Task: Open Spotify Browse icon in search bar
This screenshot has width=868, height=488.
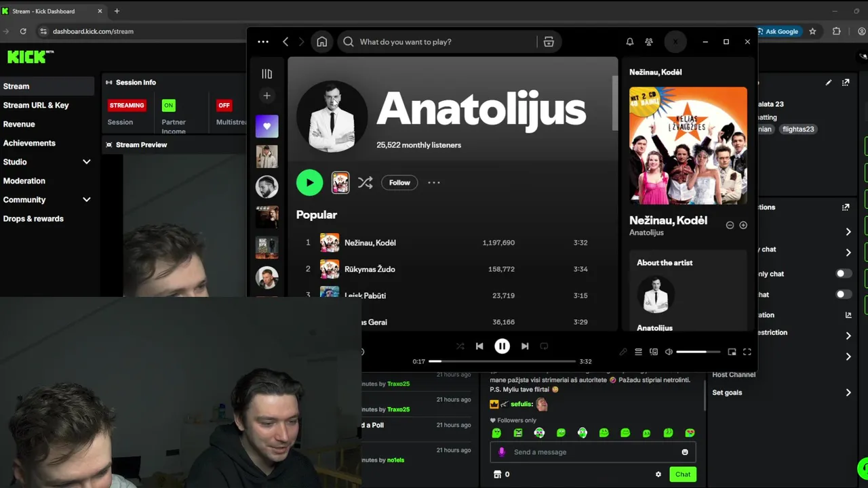Action: (549, 42)
